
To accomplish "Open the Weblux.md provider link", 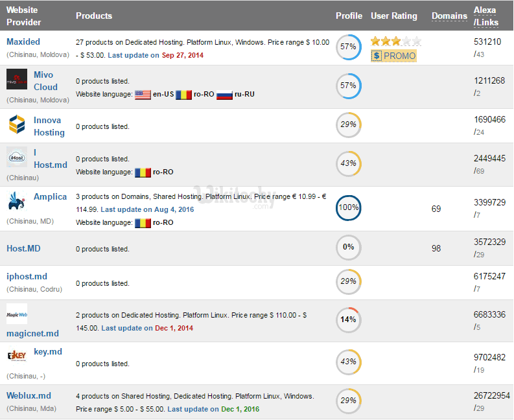I will point(29,395).
